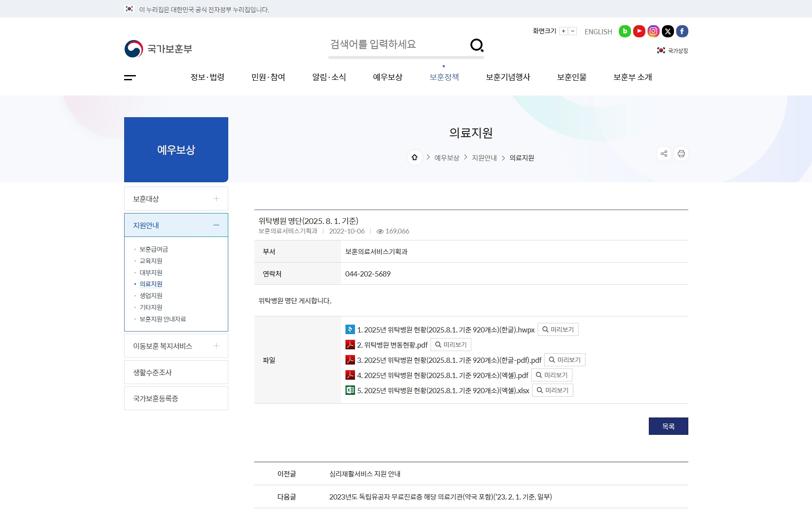Open the X (Twitter) icon
This screenshot has width=812, height=516.
667,31
